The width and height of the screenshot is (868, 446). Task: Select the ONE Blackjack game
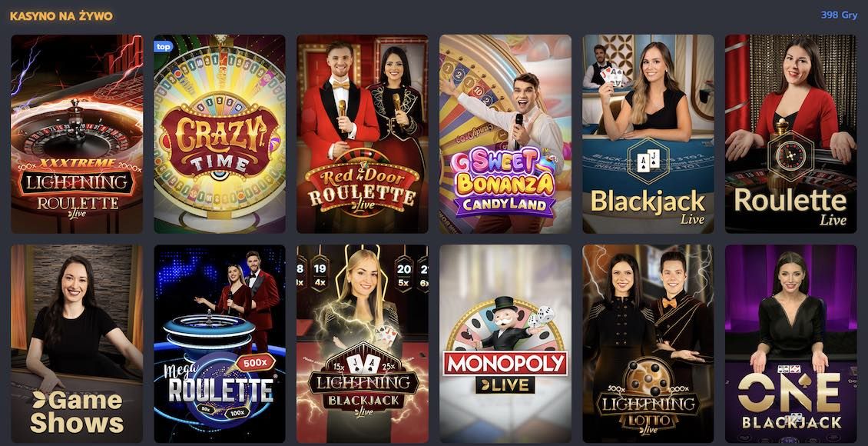coord(791,344)
